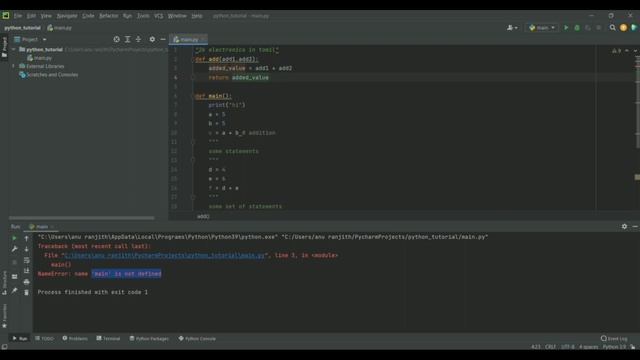Screen dimensions: 640x360
Task: Click Collapse All icon in Project panel
Action: (x=138, y=39)
